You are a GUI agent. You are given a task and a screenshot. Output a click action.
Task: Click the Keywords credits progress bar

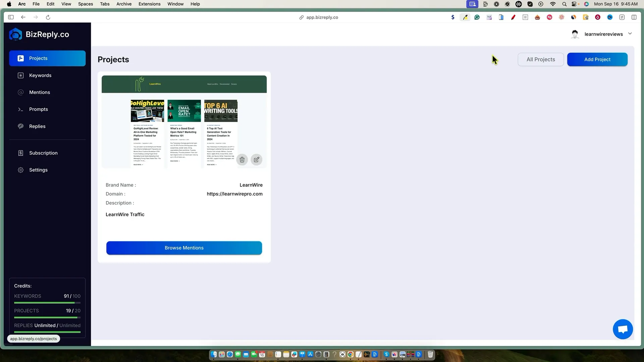click(x=47, y=303)
